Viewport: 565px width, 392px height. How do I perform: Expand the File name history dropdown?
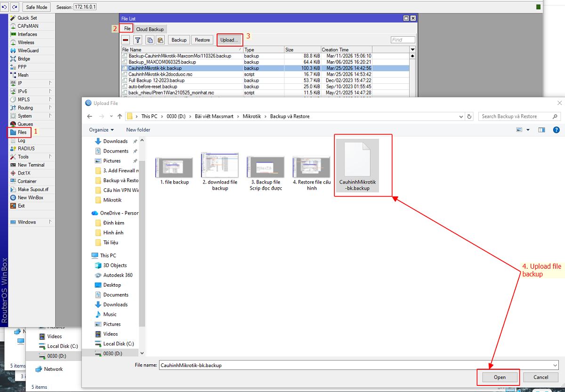tap(555, 365)
